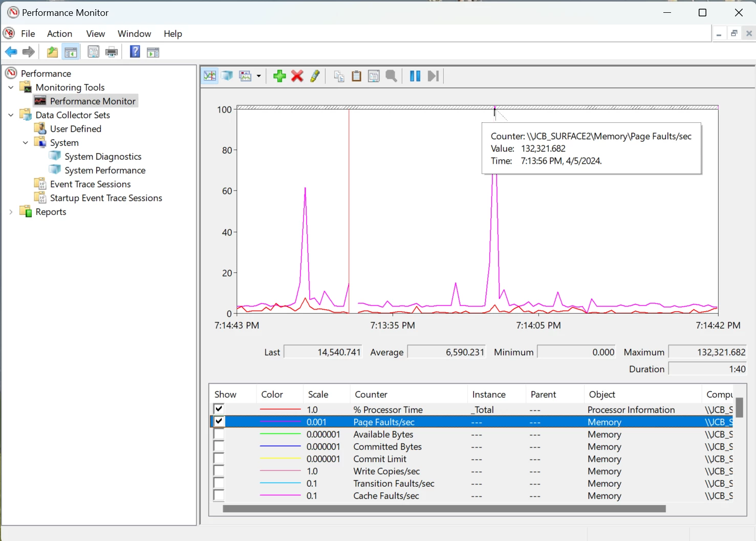756x541 pixels.
Task: Click the Up One Level folder icon
Action: click(x=52, y=52)
